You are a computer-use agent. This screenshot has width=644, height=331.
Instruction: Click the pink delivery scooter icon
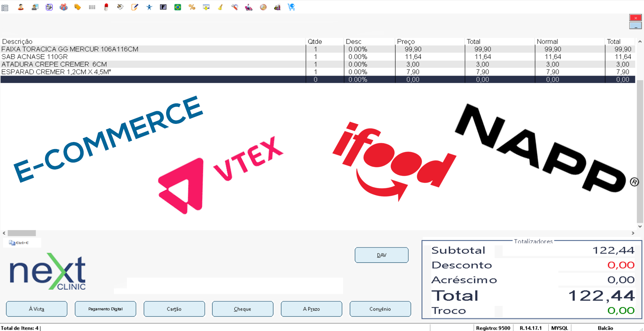point(249,7)
